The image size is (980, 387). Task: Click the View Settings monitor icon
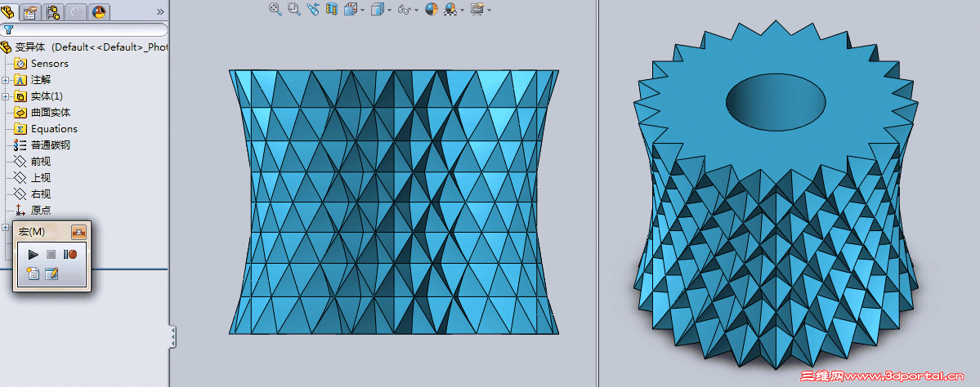(x=477, y=9)
